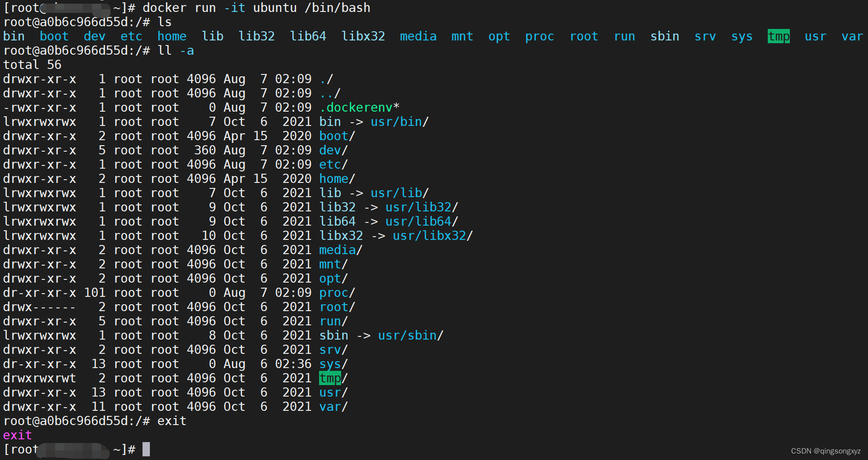Click 'run/' in the long listing

coord(334,321)
